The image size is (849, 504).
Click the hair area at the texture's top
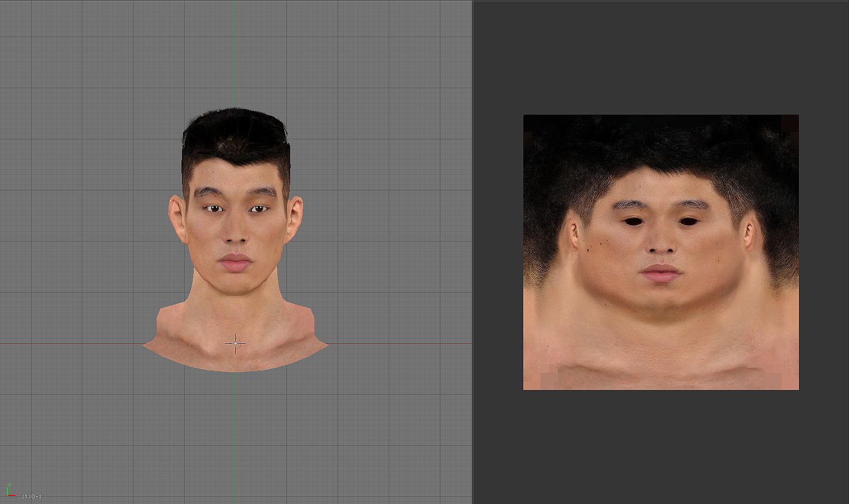661,140
